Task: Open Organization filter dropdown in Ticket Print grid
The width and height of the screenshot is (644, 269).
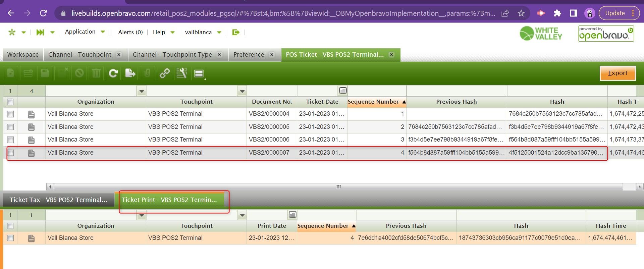Action: [142, 215]
